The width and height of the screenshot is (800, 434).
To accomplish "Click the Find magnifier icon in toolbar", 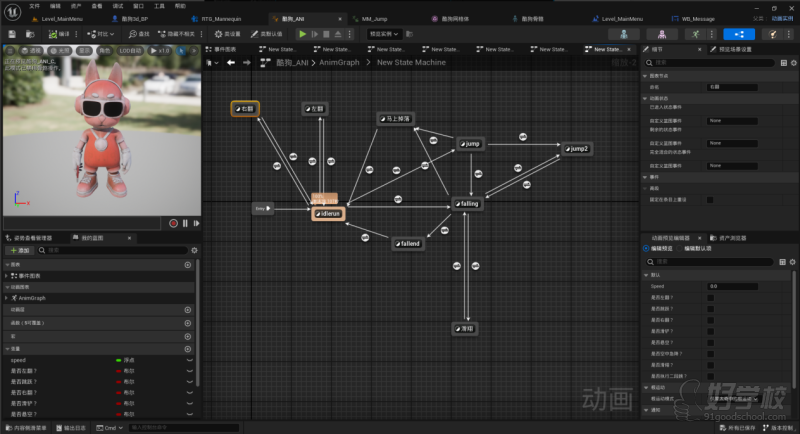I will (x=132, y=34).
